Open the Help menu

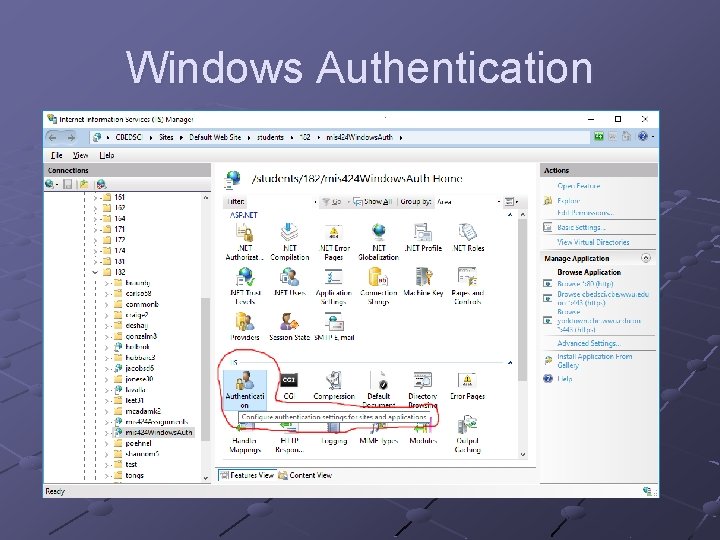(x=107, y=155)
